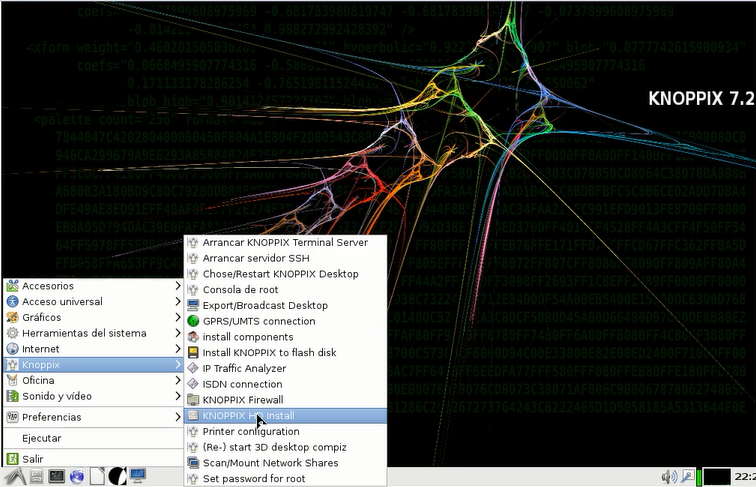Select the Knoppix menu category
Image resolution: width=756 pixels, height=487 pixels.
(93, 365)
